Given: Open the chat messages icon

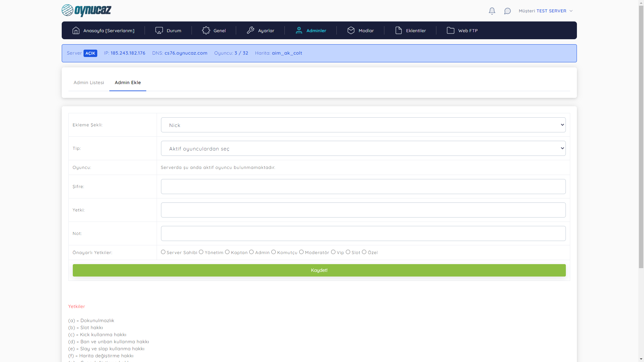Looking at the screenshot, I should click(507, 11).
